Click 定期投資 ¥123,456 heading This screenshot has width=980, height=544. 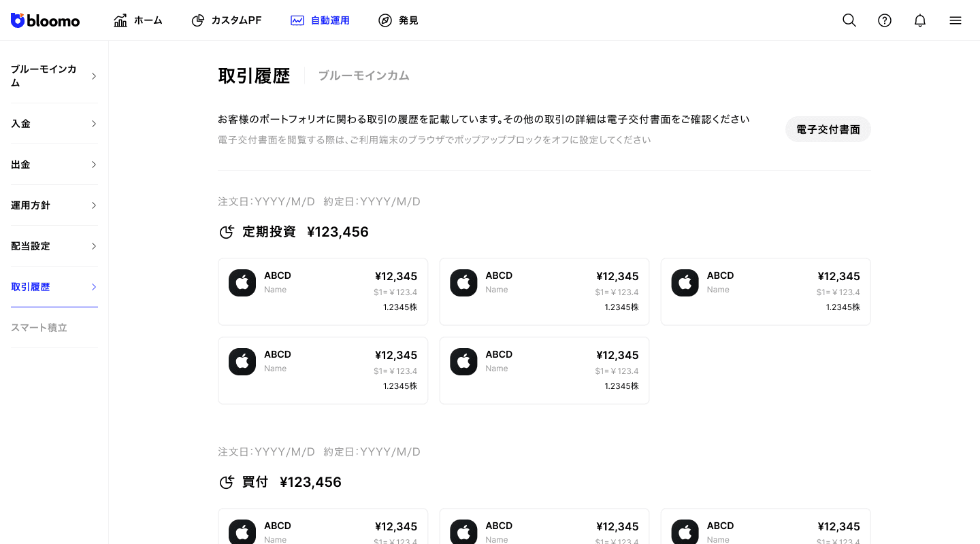click(306, 232)
